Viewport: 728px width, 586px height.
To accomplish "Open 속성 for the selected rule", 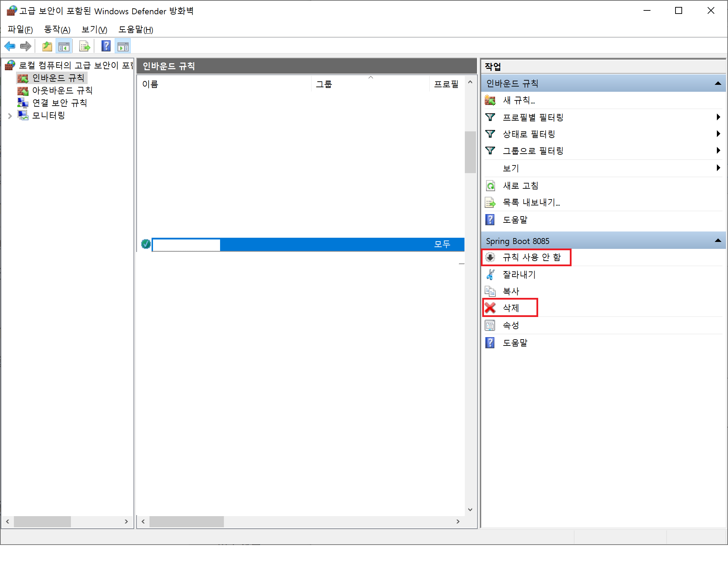I will (510, 326).
